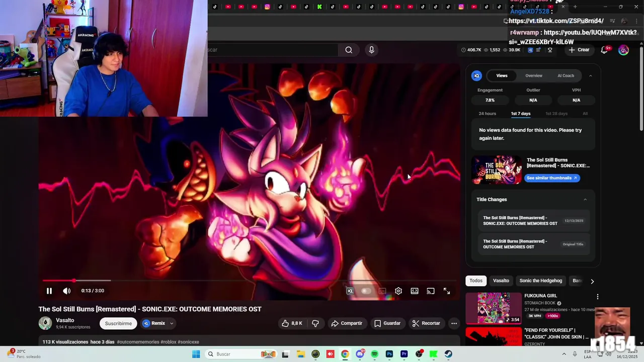The image size is (644, 362).
Task: Show hidden system tray icons chevron
Action: pyautogui.click(x=563, y=354)
